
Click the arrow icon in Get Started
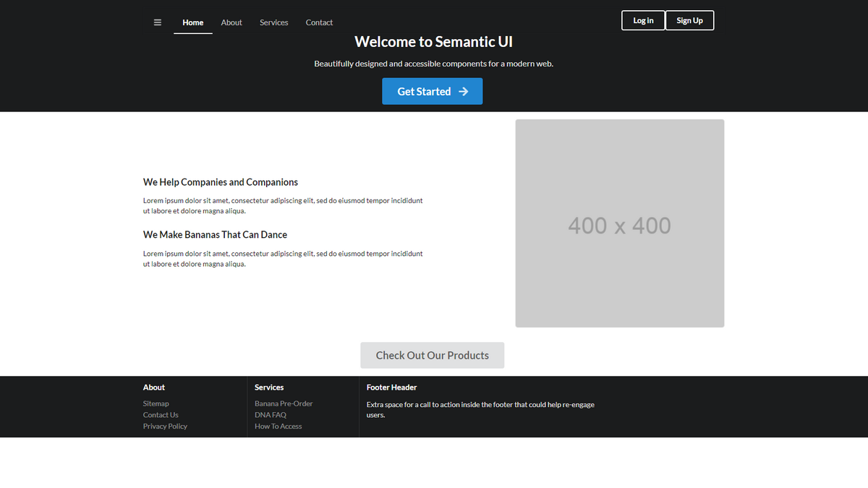(x=464, y=91)
